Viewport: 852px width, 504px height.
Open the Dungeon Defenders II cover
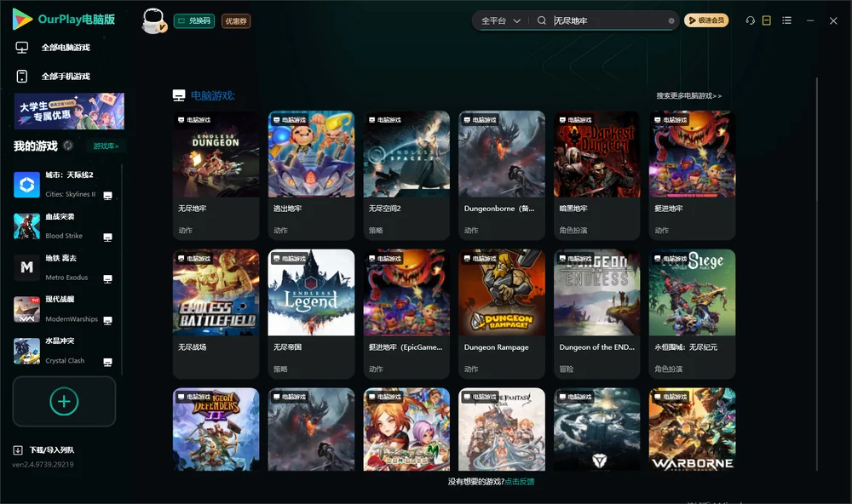click(x=216, y=430)
